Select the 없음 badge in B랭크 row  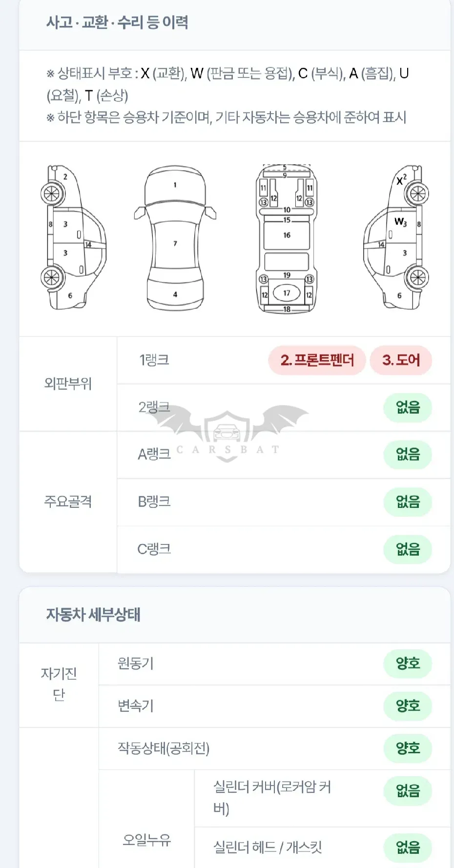point(408,502)
